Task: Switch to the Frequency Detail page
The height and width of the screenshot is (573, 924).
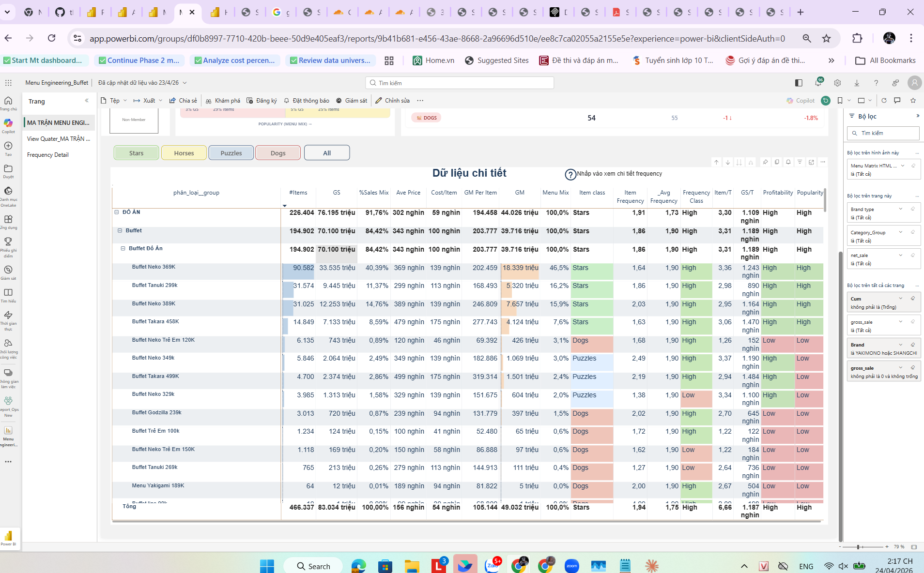Action: coord(48,155)
